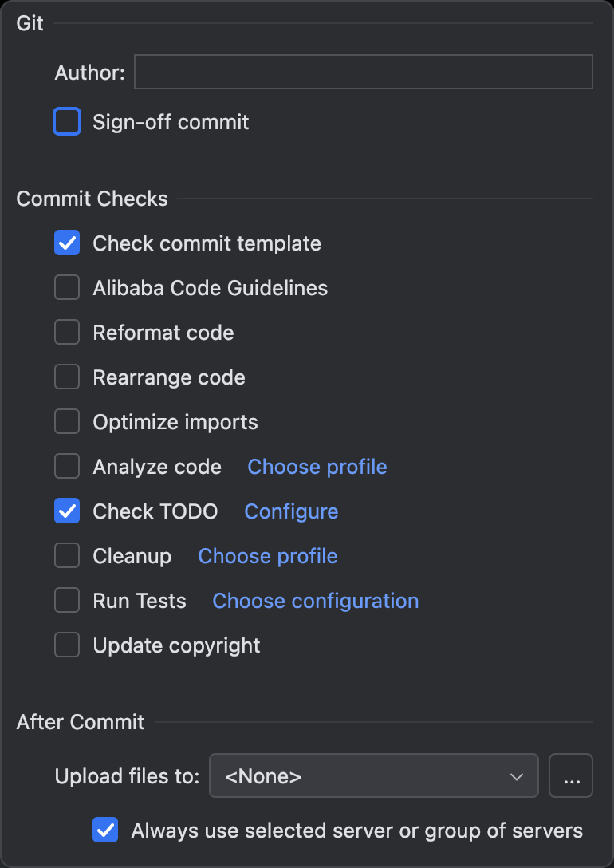This screenshot has height=868, width=614.
Task: Open Configure link for Check TODO
Action: coord(291,511)
